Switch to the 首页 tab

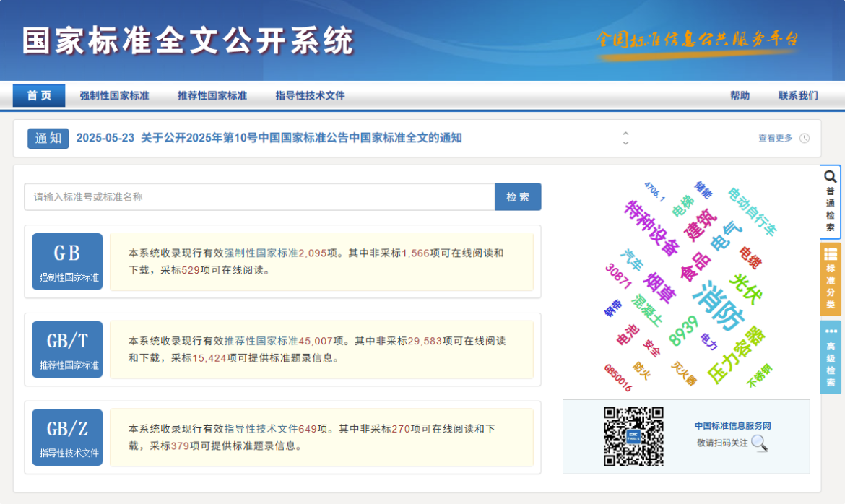tap(39, 96)
